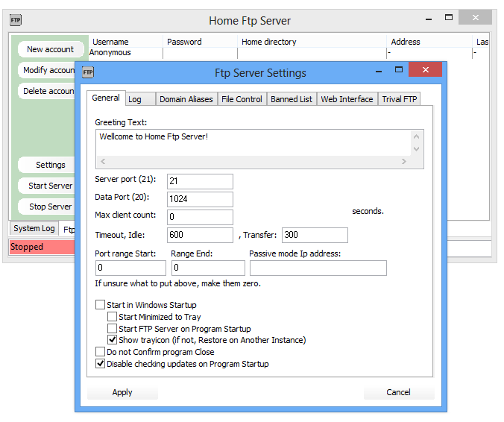Image resolution: width=504 pixels, height=422 pixels.
Task: Click Stop Server in the main window
Action: coord(47,207)
